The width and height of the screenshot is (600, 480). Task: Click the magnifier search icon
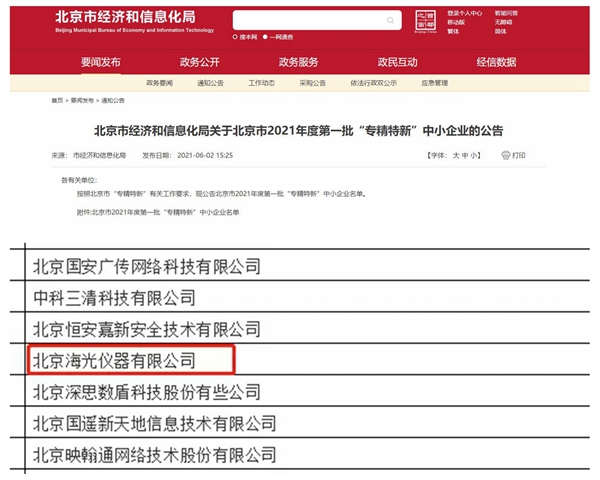pos(390,20)
